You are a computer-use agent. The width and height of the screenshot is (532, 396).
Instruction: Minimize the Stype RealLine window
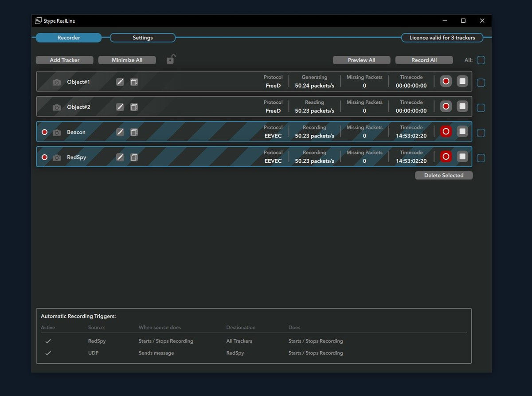[445, 21]
